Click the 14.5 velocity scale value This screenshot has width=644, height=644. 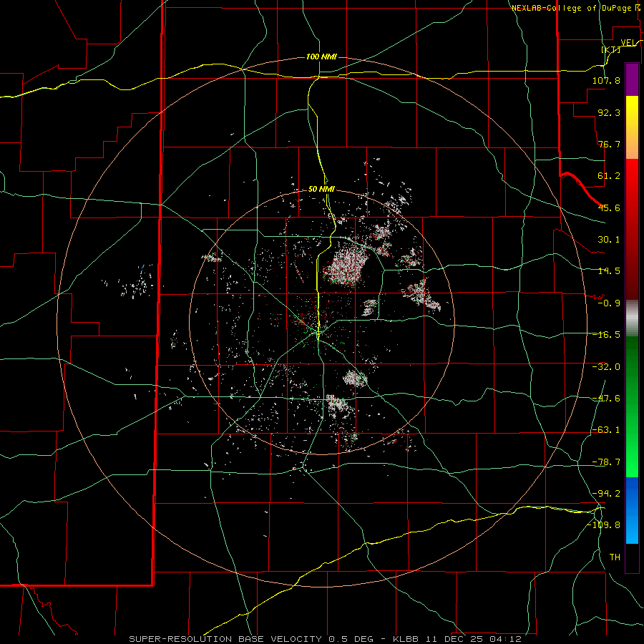609,271
